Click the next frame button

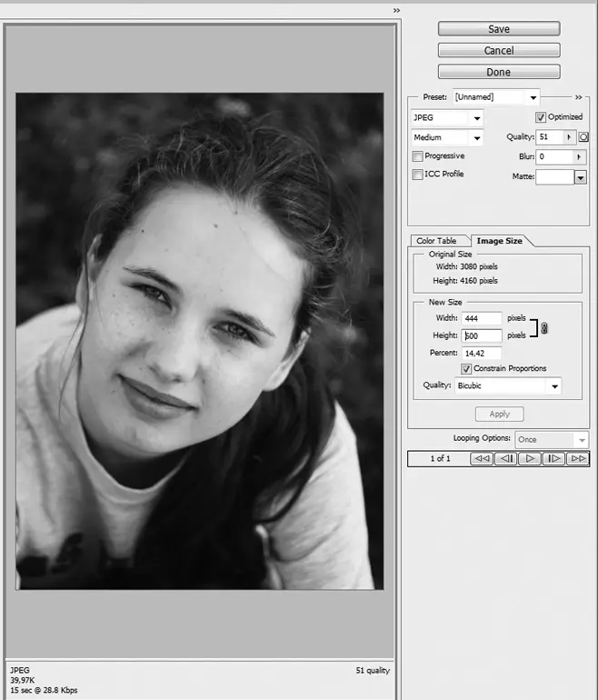tap(553, 459)
